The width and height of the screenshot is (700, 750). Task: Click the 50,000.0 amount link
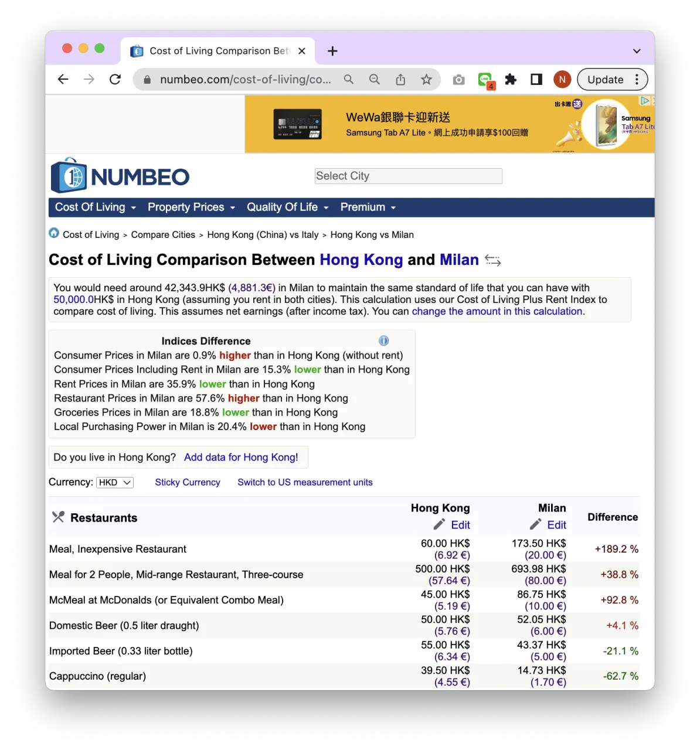[x=74, y=299]
